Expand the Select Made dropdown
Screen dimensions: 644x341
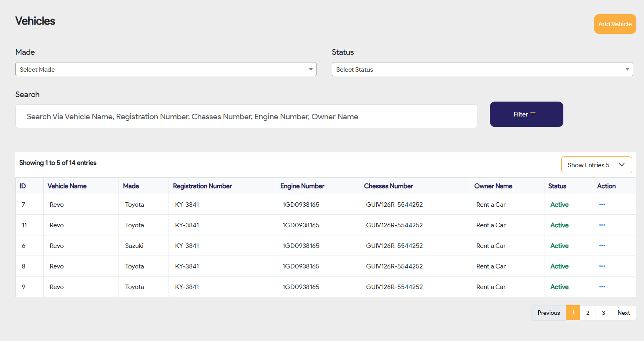pyautogui.click(x=166, y=69)
